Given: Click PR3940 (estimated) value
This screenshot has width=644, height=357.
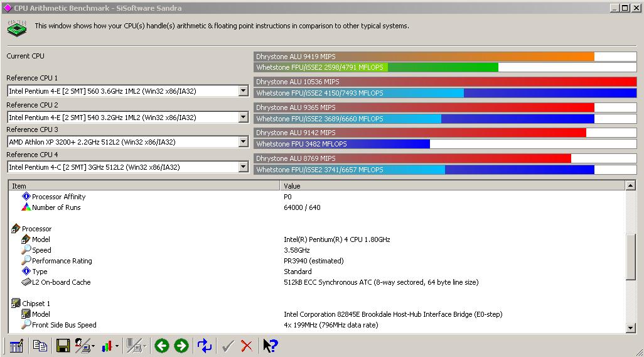Looking at the screenshot, I should pos(314,261).
